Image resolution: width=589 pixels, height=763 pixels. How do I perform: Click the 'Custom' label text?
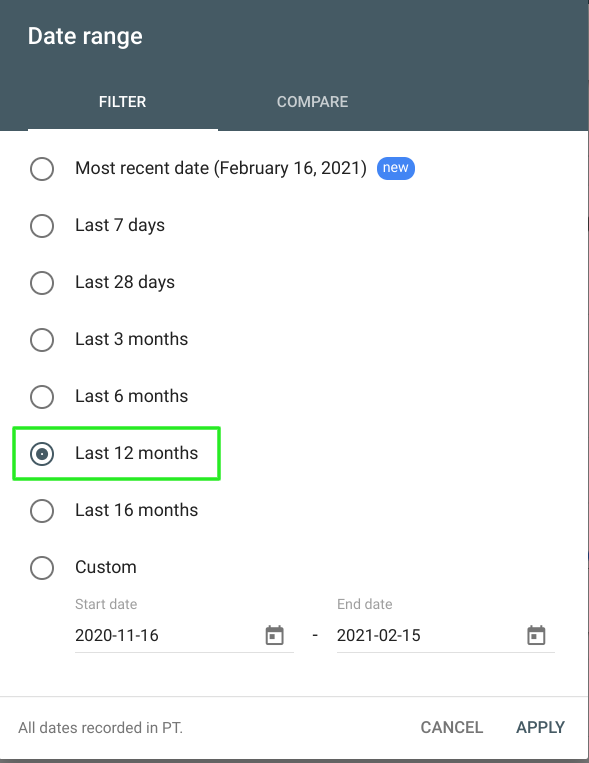(106, 567)
